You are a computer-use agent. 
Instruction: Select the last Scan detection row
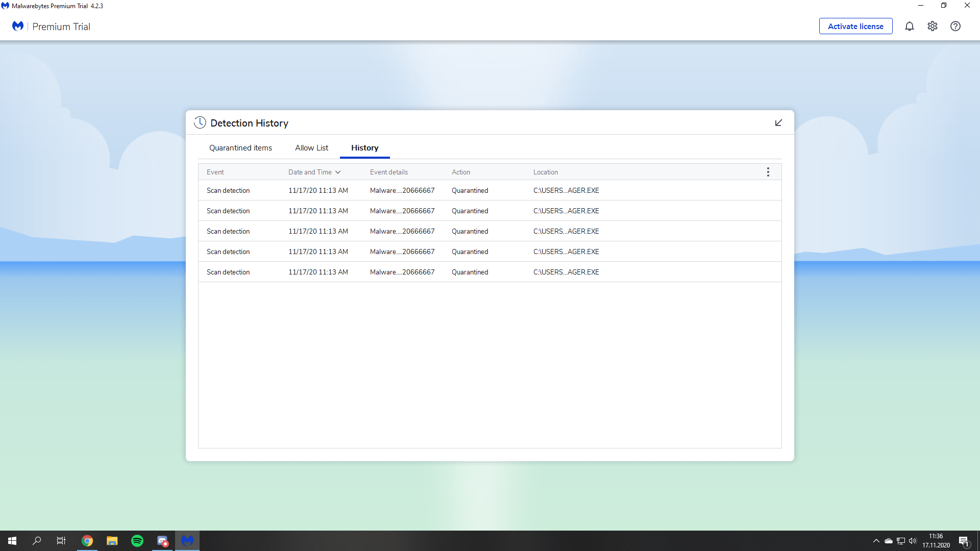point(228,272)
